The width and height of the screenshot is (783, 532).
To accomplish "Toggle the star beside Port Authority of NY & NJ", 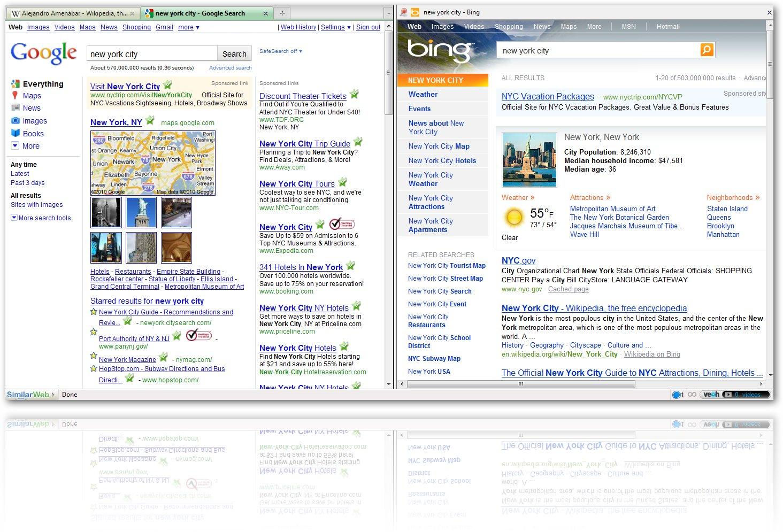I will (x=94, y=332).
